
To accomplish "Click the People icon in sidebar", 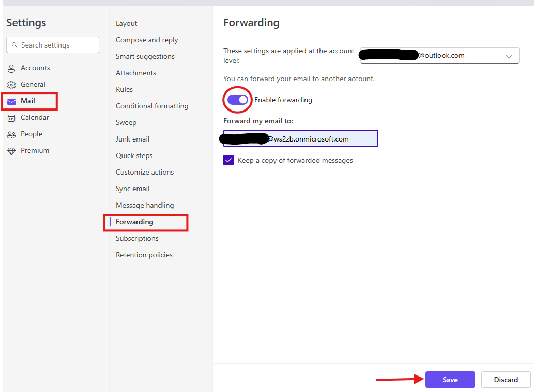I will tap(11, 135).
